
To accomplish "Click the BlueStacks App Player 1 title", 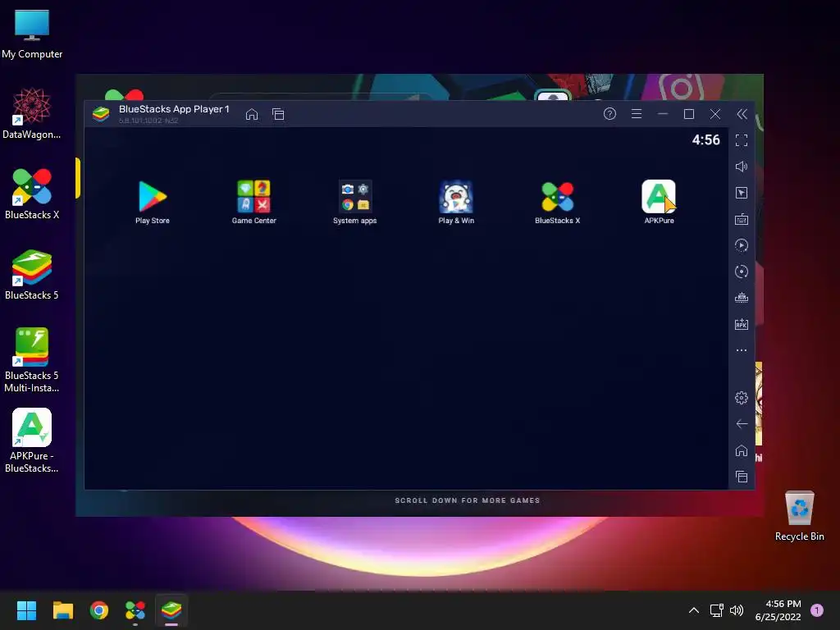I will [x=174, y=109].
